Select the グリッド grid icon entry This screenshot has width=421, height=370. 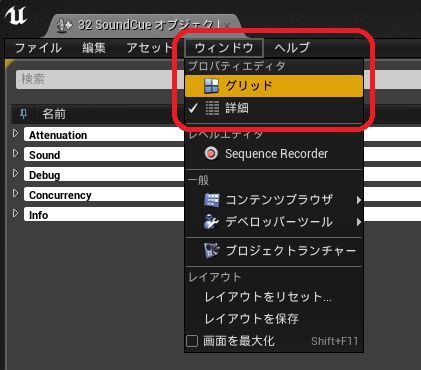click(x=211, y=86)
